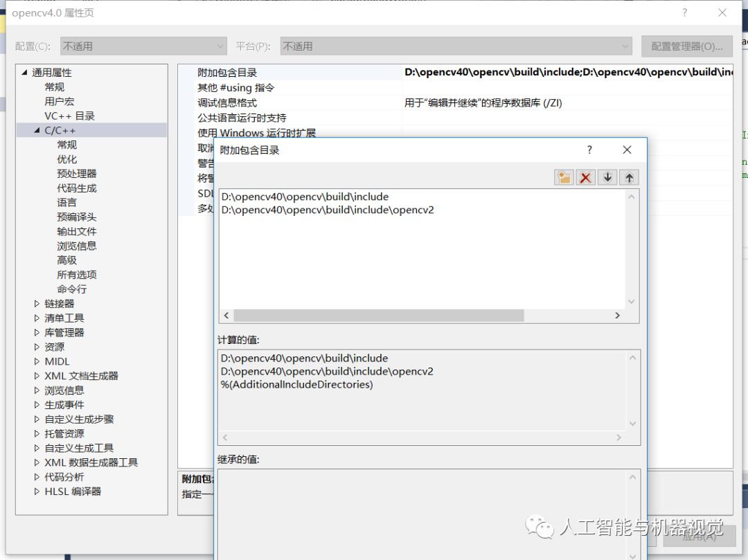Viewport: 748px width, 560px height.
Task: Select 命令行 tree item
Action: (x=72, y=289)
